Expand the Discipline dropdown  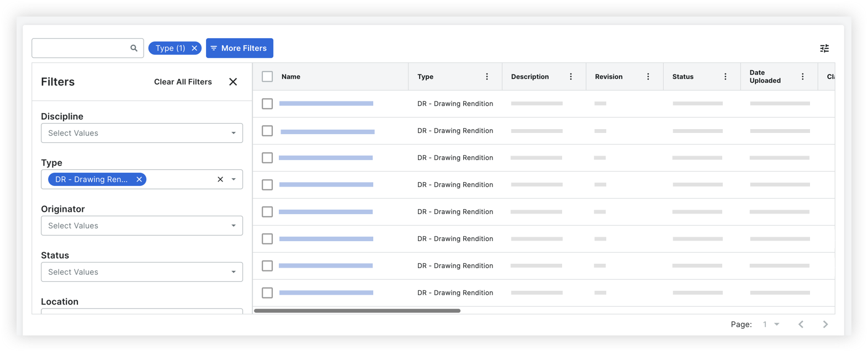point(234,133)
